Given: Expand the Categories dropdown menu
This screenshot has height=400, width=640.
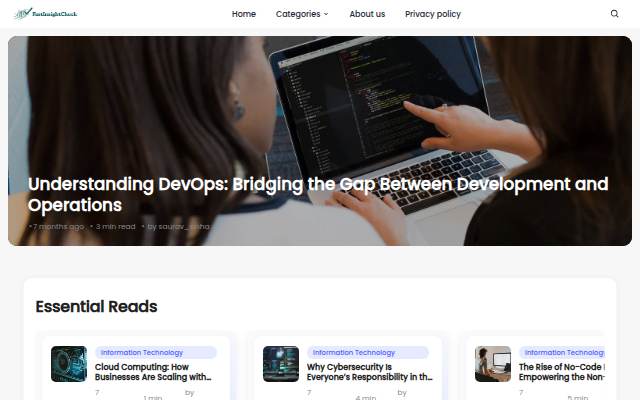Looking at the screenshot, I should click(302, 14).
